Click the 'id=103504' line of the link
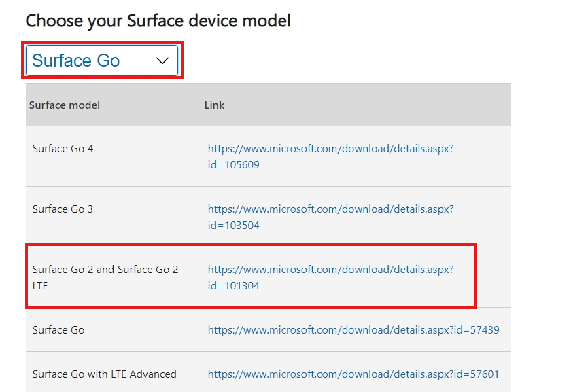 tap(233, 226)
